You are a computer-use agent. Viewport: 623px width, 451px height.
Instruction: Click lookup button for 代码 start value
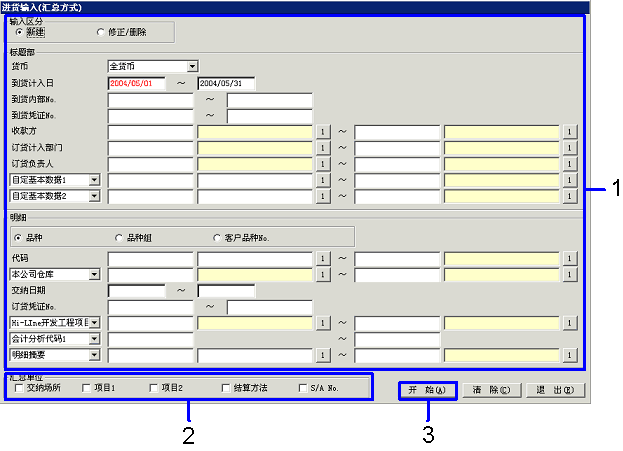tap(323, 258)
